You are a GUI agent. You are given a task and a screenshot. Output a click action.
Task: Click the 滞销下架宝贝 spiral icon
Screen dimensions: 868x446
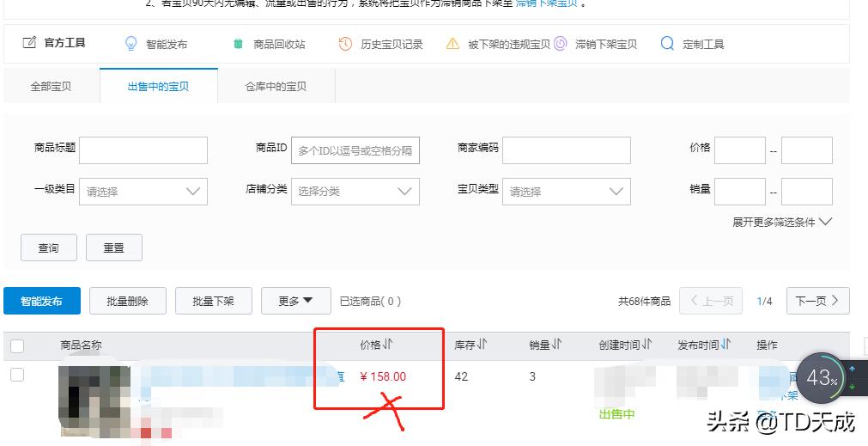tap(561, 44)
